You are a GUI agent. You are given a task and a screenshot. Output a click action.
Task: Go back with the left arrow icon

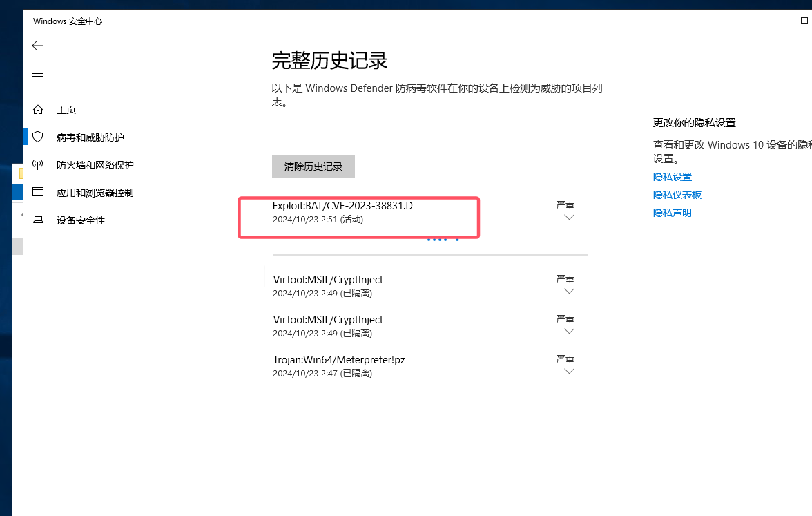tap(37, 46)
